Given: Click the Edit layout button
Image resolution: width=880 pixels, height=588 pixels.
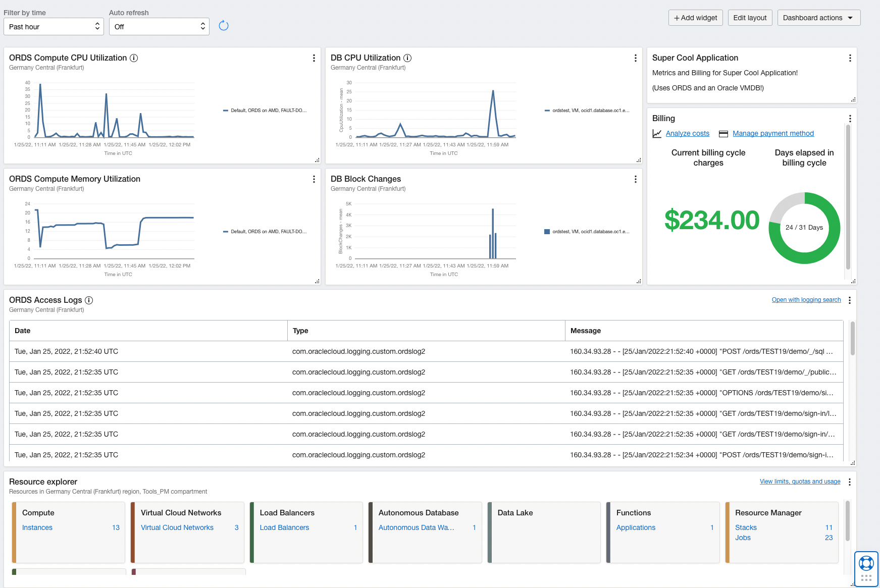Looking at the screenshot, I should pos(750,18).
